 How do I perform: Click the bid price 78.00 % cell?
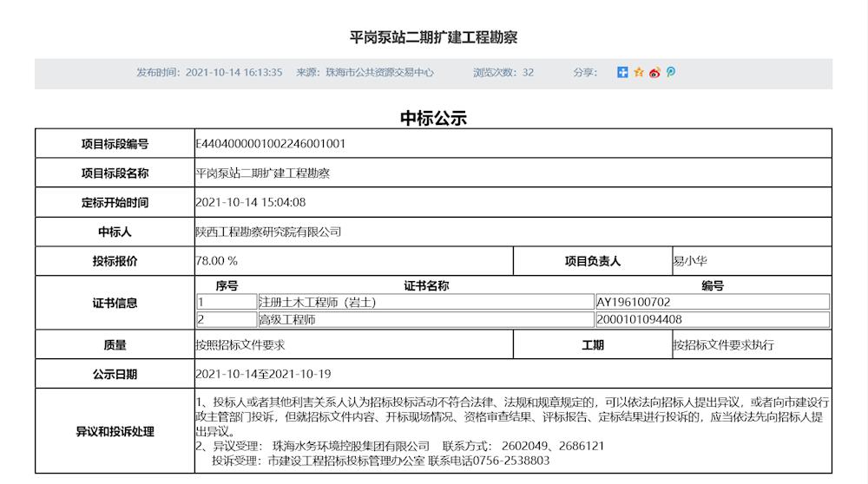(x=217, y=261)
